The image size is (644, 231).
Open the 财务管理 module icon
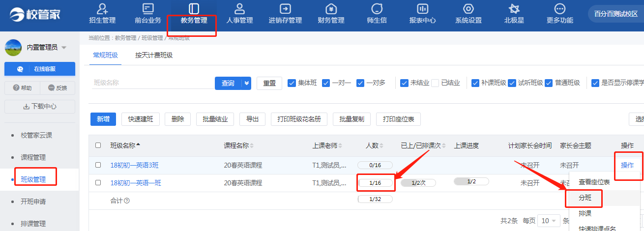(x=331, y=9)
